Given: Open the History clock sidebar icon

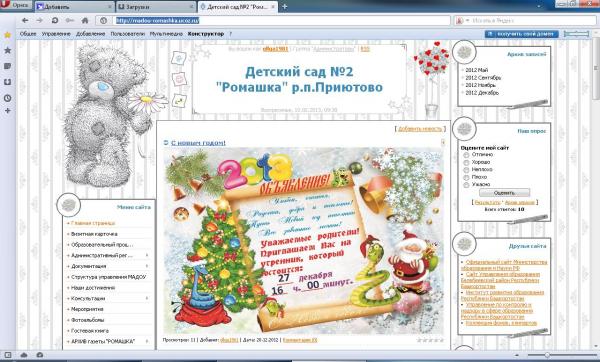Looking at the screenshot, I should pos(7,98).
